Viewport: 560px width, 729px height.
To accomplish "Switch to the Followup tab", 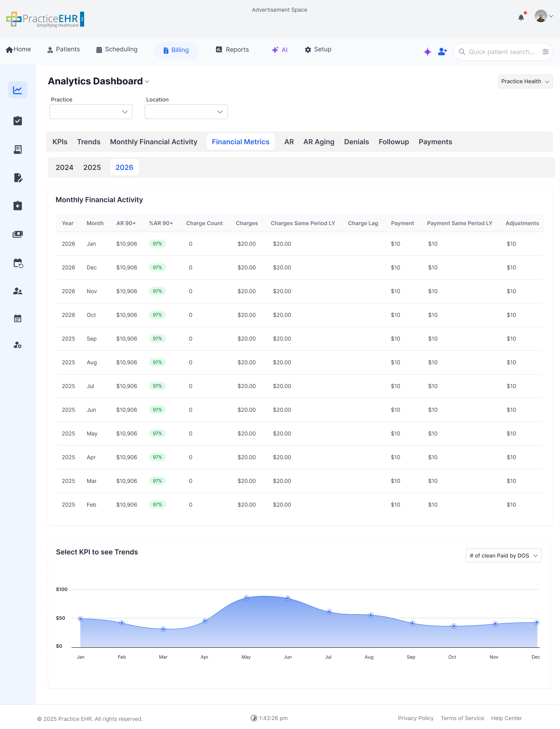I will click(x=394, y=142).
